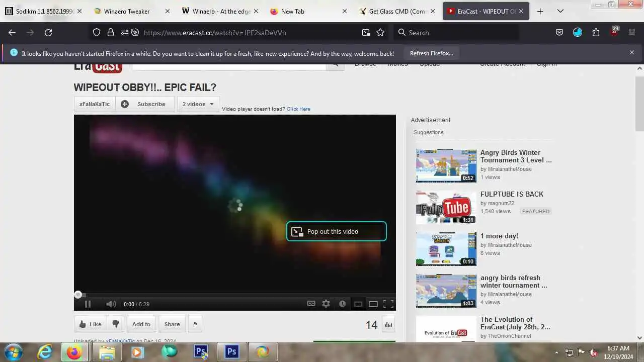
Task: Open FULPTUBE IS BACK video thumbnail
Action: pyautogui.click(x=446, y=207)
